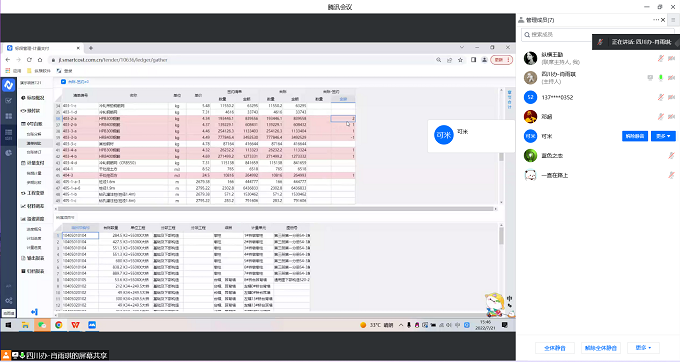Toggle the blue checkbox above the top table
Screen dimensions: 680x362
pos(63,82)
